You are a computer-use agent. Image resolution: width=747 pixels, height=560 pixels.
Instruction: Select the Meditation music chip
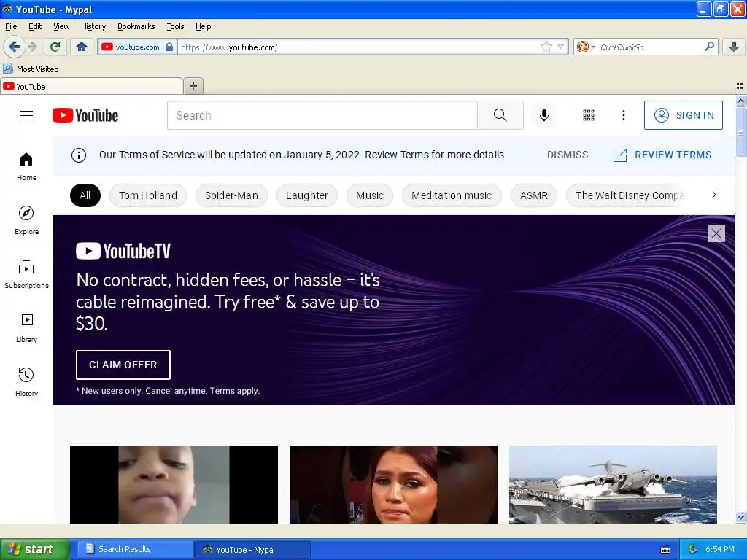click(x=451, y=195)
